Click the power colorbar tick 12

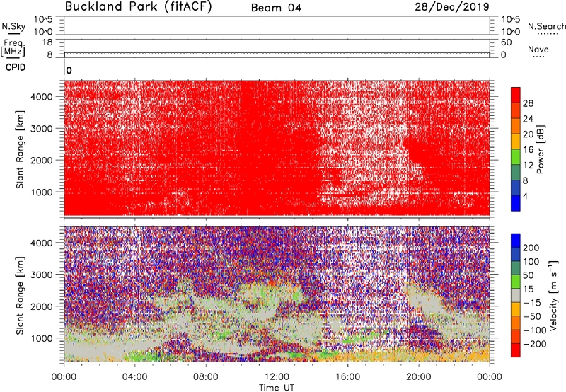tap(528, 166)
